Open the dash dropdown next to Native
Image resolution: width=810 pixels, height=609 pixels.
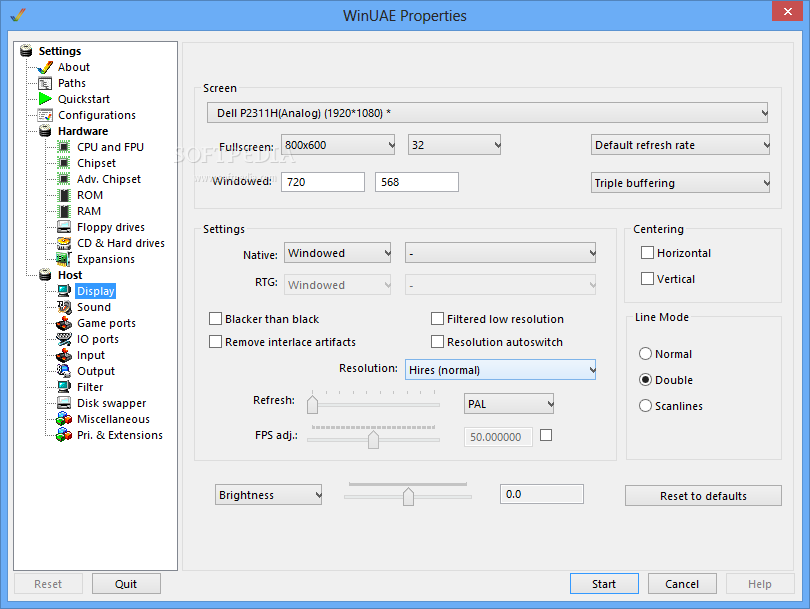(x=500, y=253)
